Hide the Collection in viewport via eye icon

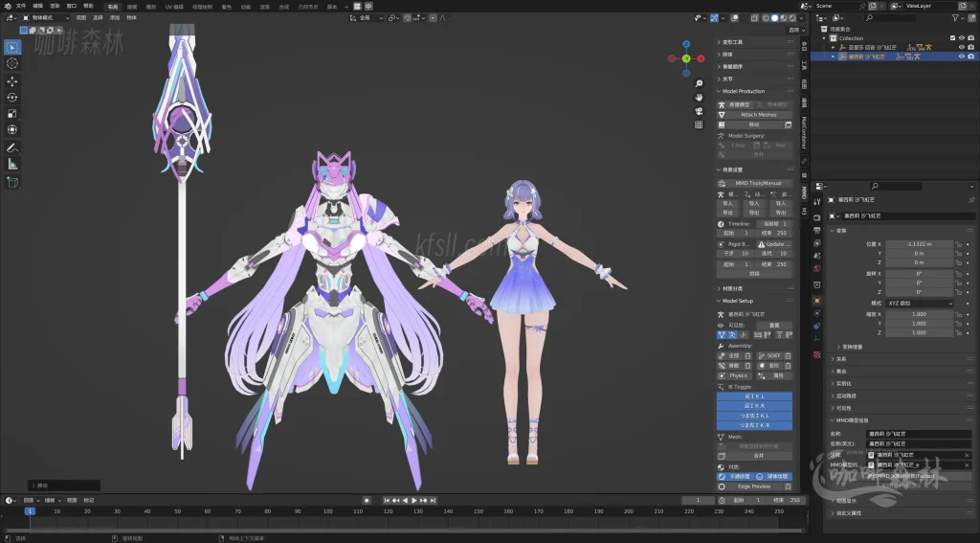(x=962, y=38)
